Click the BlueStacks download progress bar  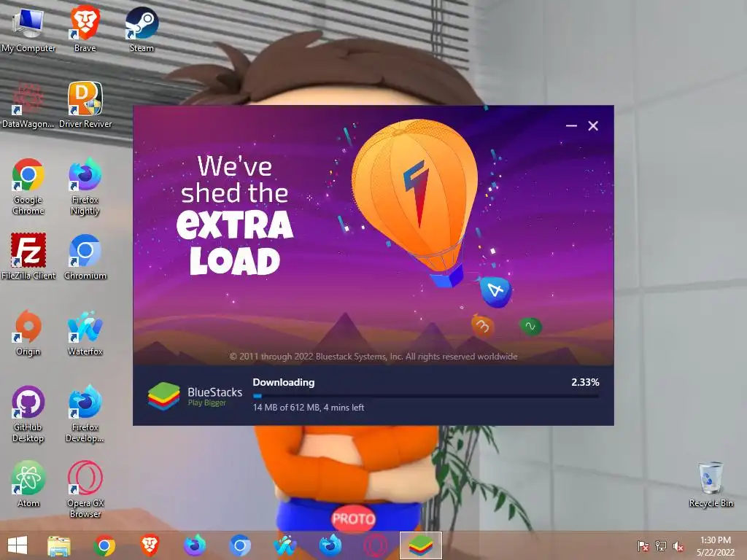[426, 396]
